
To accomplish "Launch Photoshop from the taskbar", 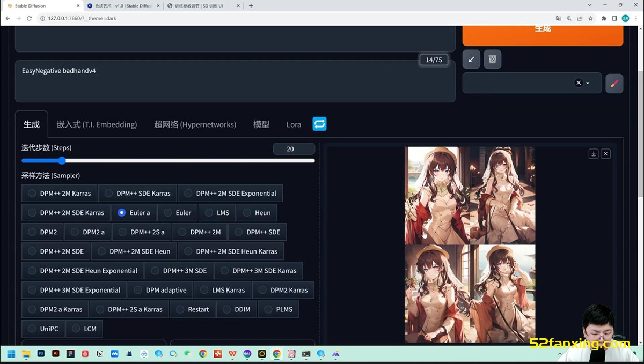I will click(x=41, y=354).
